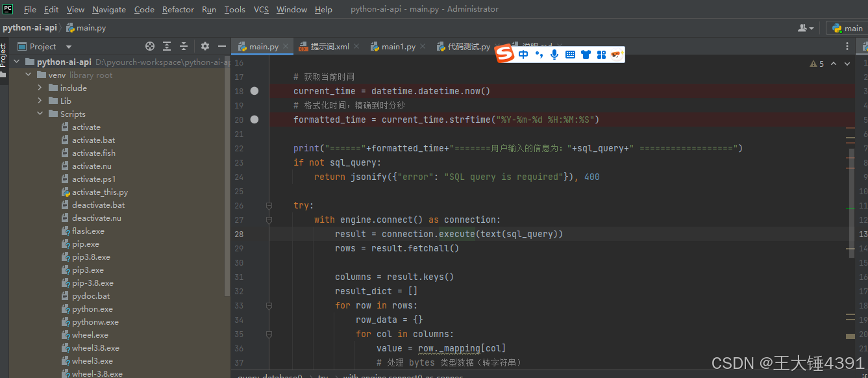Viewport: 868px width, 378px height.
Task: Open the Sogou soft keyboard icon
Action: 570,54
